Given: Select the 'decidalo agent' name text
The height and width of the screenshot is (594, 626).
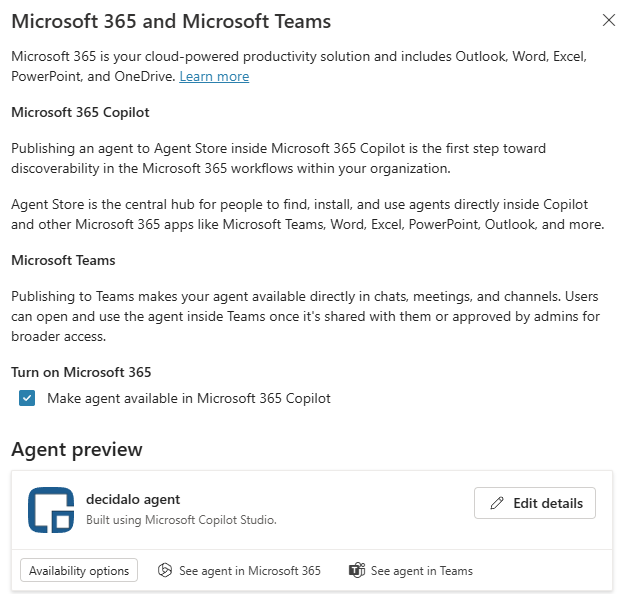Looking at the screenshot, I should (x=133, y=499).
